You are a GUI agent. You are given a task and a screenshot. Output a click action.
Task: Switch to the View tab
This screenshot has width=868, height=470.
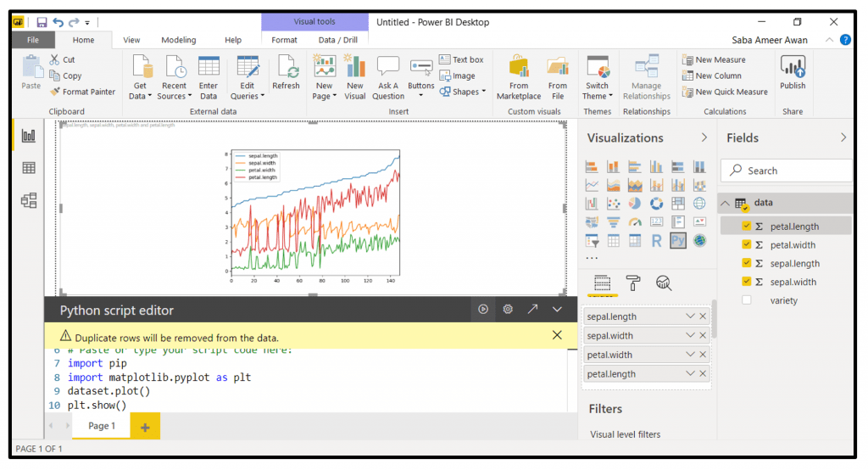click(x=131, y=40)
